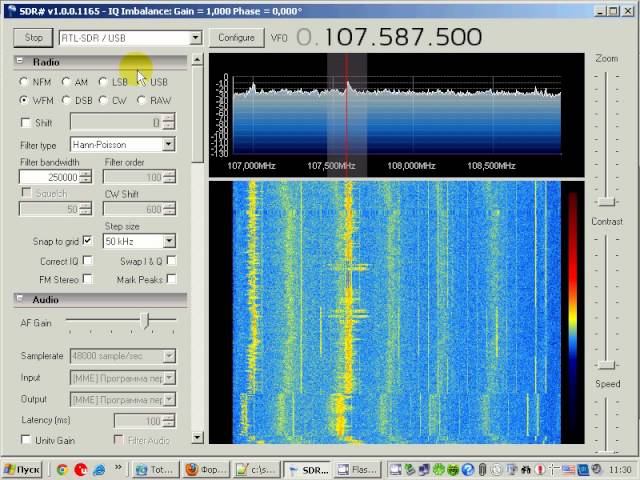Select RAW demodulation mode
This screenshot has height=480, width=640.
[141, 100]
